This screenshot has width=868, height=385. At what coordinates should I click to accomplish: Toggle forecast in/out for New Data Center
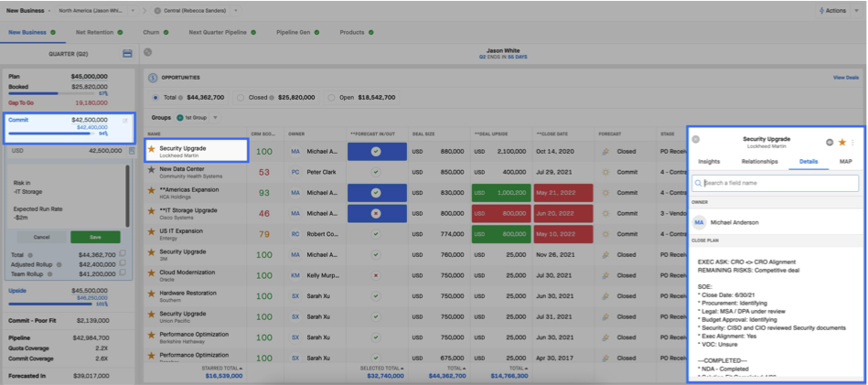(x=376, y=172)
